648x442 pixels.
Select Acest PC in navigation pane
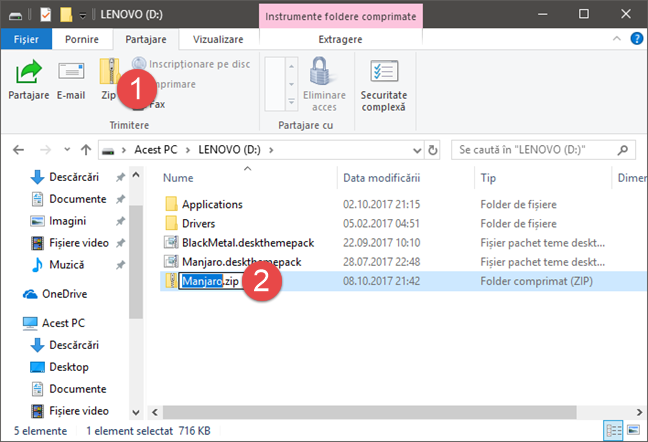pyautogui.click(x=63, y=323)
